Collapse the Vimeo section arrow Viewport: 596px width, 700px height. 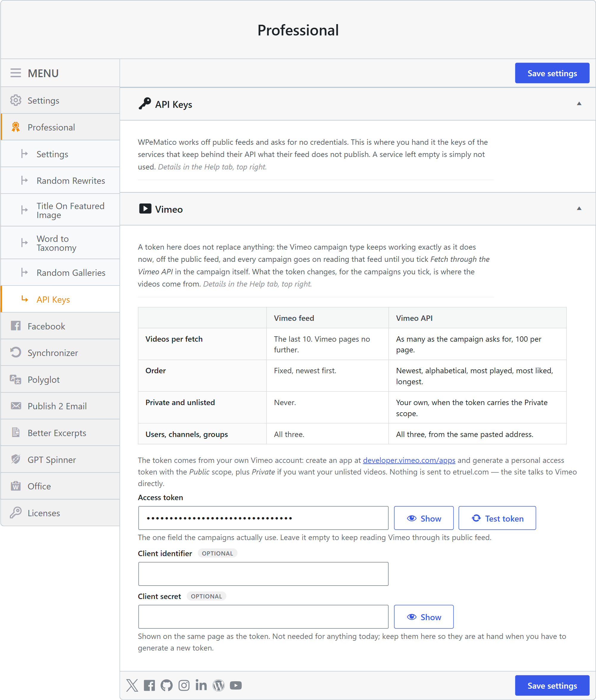click(579, 208)
